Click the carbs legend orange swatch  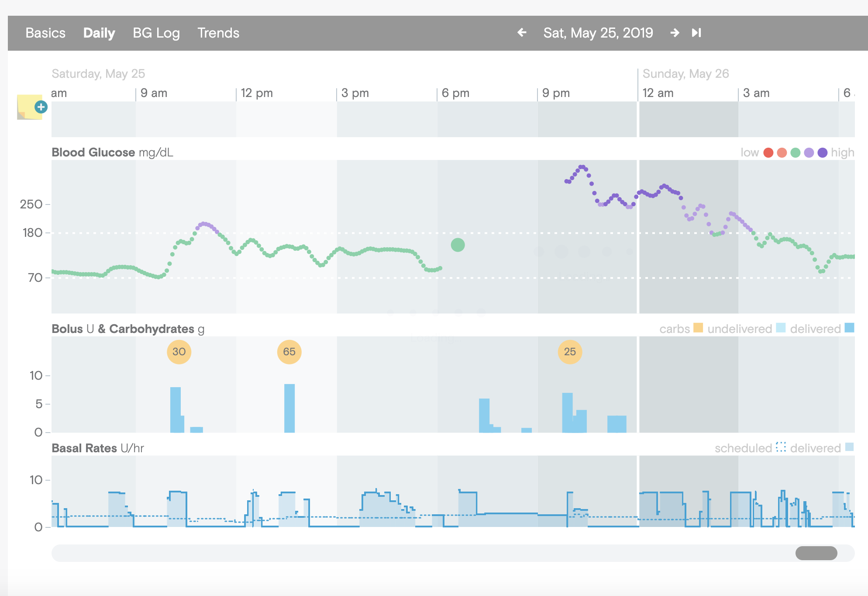[698, 328]
